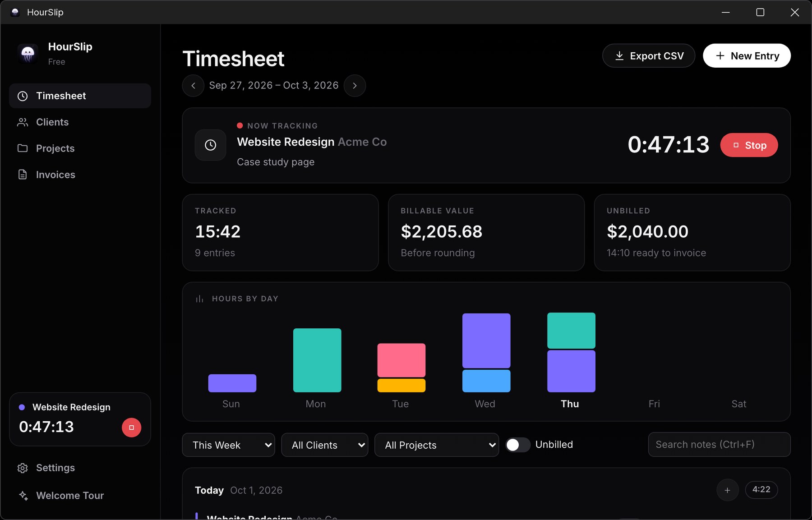Create a New Entry
Image resolution: width=812 pixels, height=520 pixels.
point(747,56)
